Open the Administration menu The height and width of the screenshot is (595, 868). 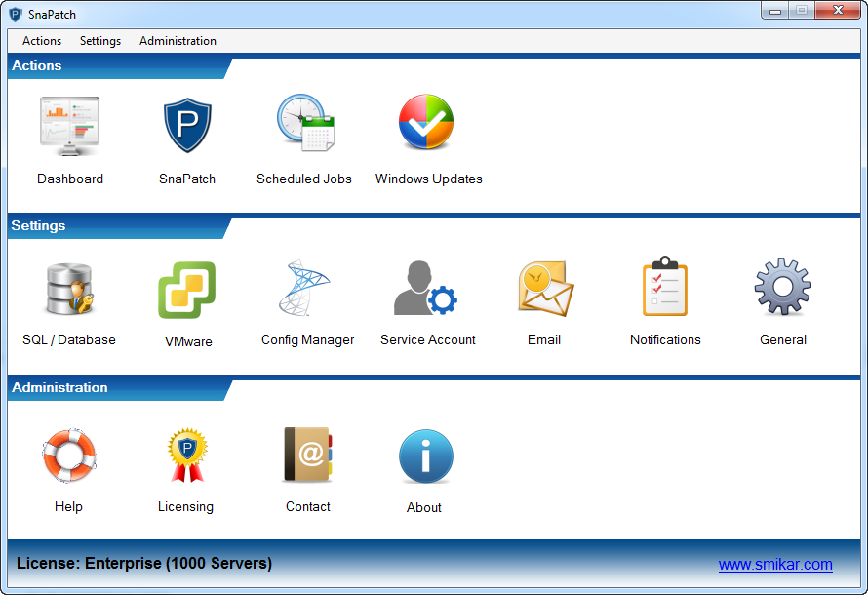click(x=178, y=41)
